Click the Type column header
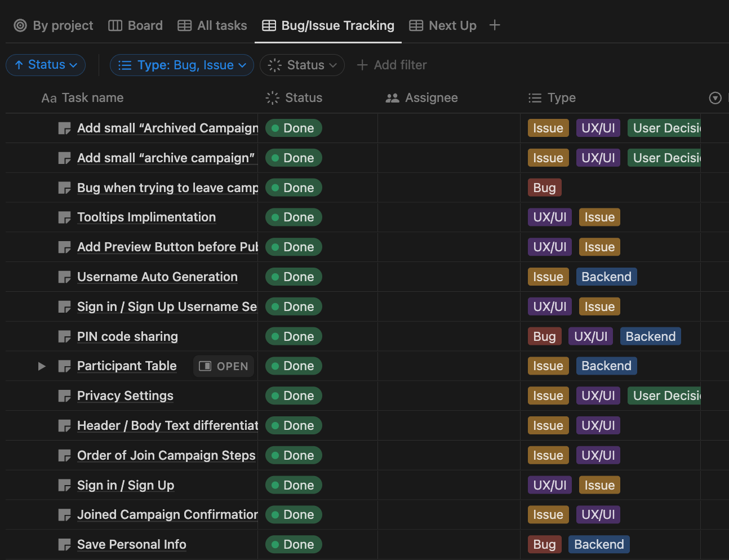 tap(552, 98)
